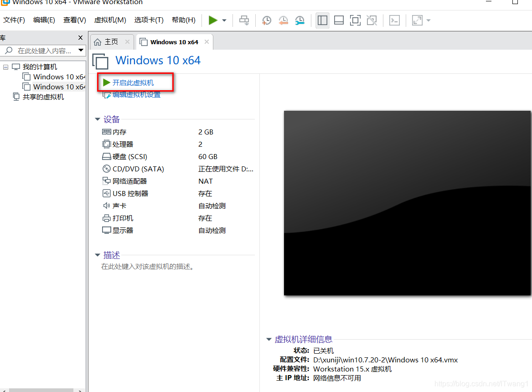Image resolution: width=532 pixels, height=392 pixels.
Task: Click the Unity mode toolbar icon
Action: (372, 21)
